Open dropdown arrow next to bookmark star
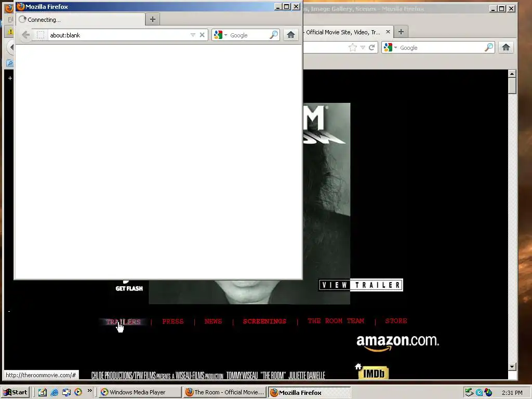Screen dimensions: 532x399 pos(363,47)
